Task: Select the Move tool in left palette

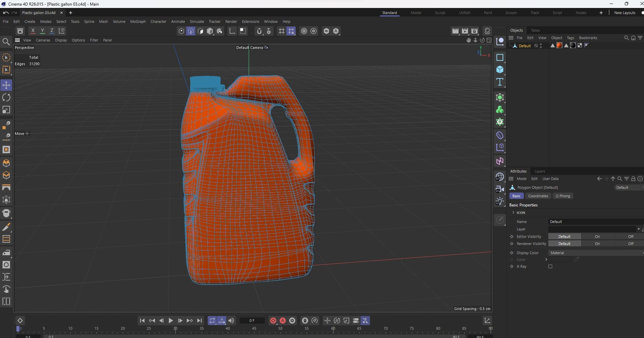Action: coord(6,85)
